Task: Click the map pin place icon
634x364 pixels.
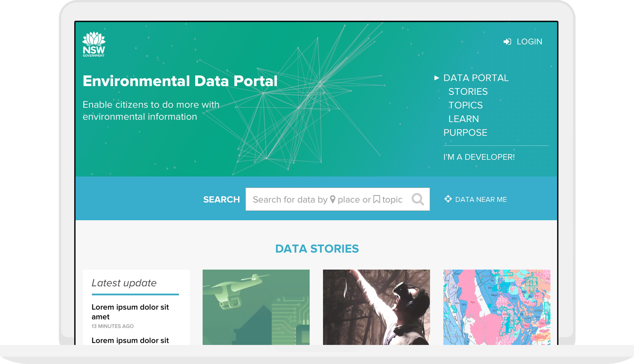Action: tap(333, 199)
